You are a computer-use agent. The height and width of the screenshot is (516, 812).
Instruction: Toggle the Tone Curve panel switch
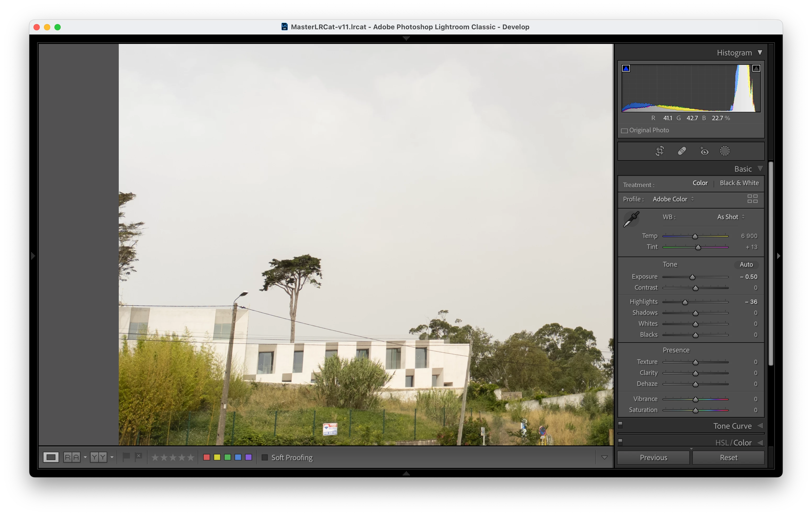[x=620, y=425]
